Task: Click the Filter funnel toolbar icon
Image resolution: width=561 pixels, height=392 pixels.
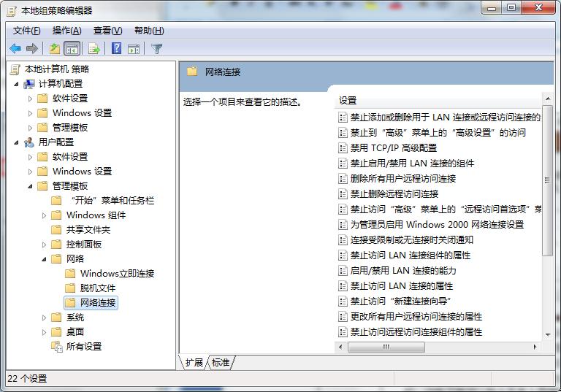Action: click(156, 48)
